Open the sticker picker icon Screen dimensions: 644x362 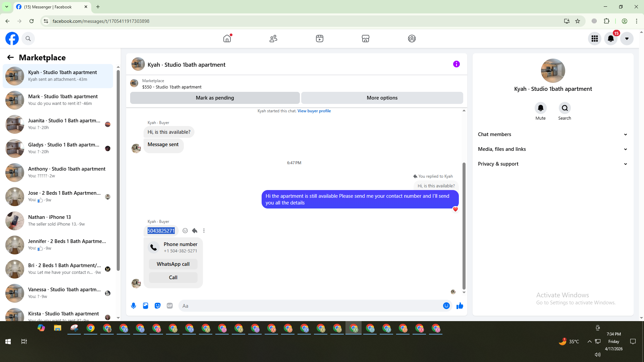coord(158,306)
